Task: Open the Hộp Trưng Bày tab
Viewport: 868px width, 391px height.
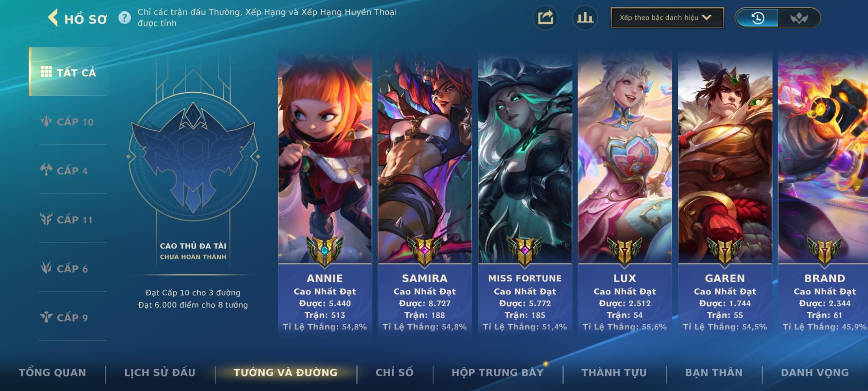Action: 498,373
